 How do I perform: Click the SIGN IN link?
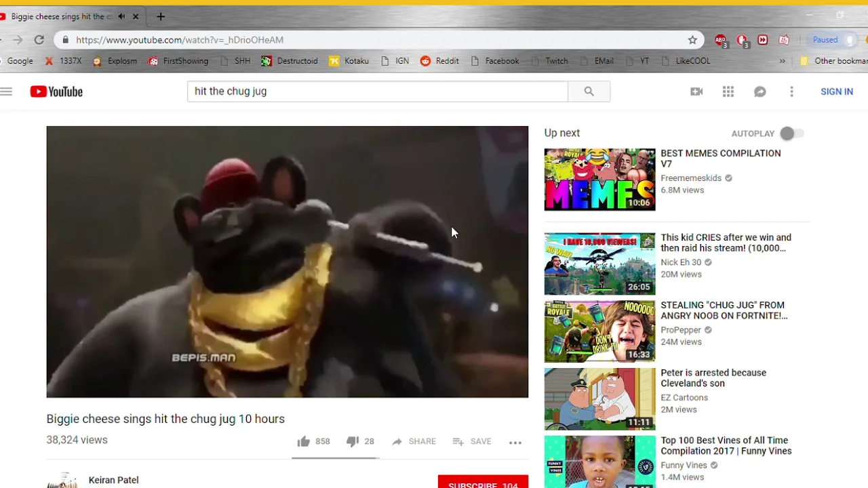(837, 91)
